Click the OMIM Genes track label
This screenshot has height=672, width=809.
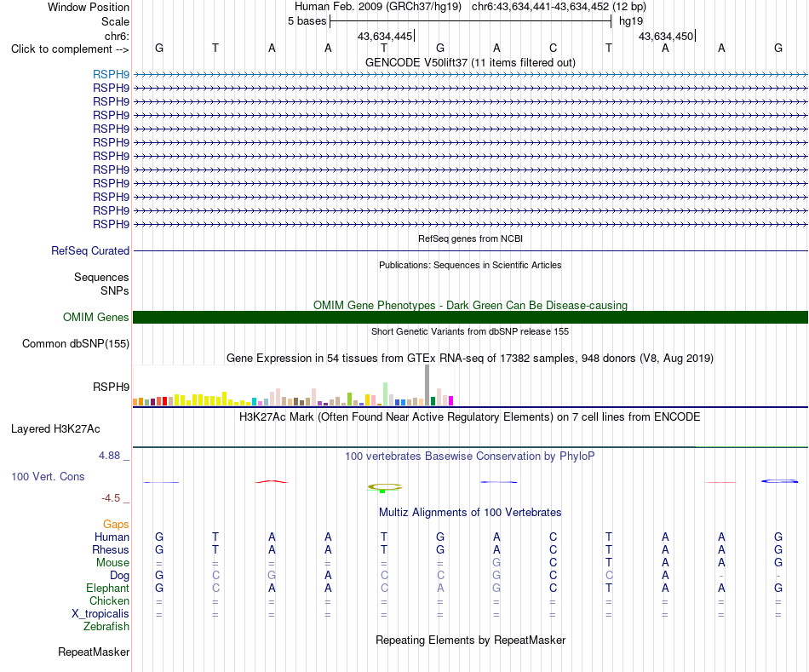pos(96,318)
